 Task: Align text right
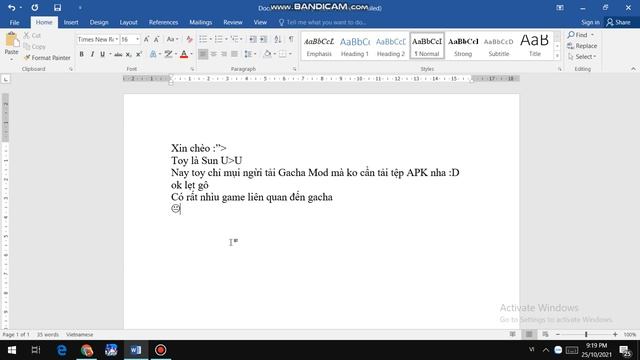(224, 54)
